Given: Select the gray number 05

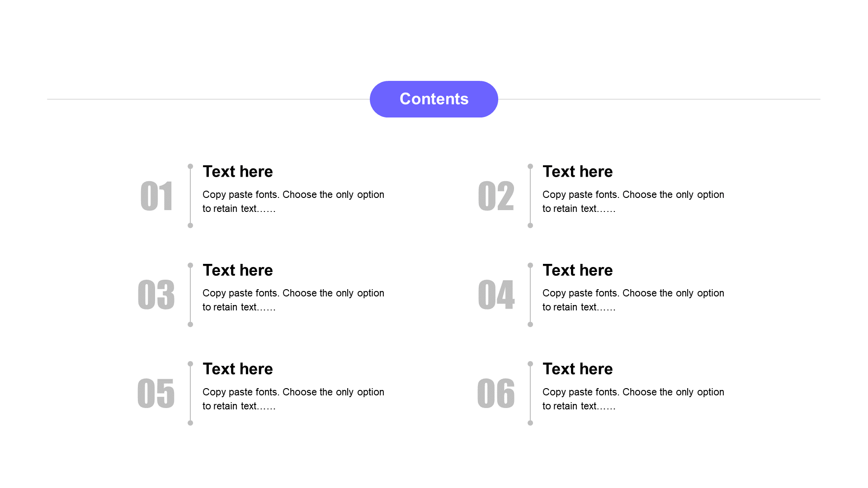Looking at the screenshot, I should [x=156, y=393].
